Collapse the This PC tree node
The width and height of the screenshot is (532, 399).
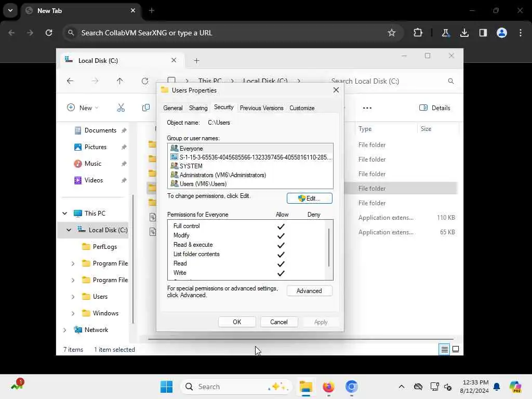[65, 214]
